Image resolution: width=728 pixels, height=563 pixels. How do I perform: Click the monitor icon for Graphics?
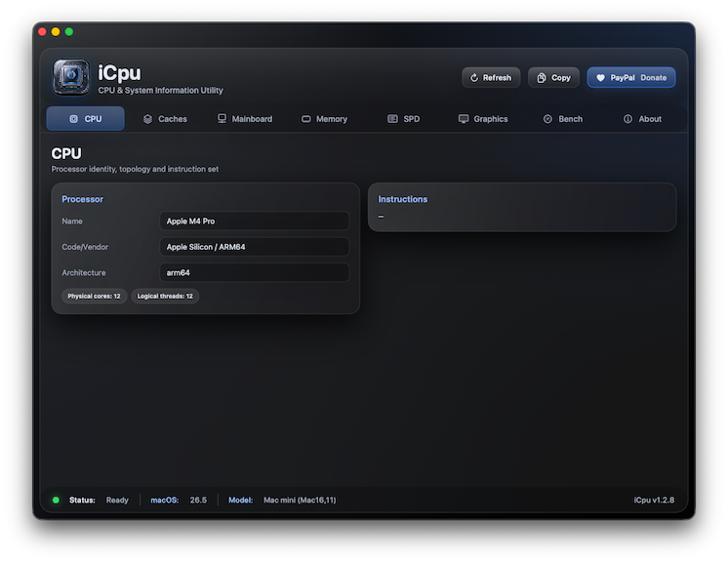[x=464, y=119]
